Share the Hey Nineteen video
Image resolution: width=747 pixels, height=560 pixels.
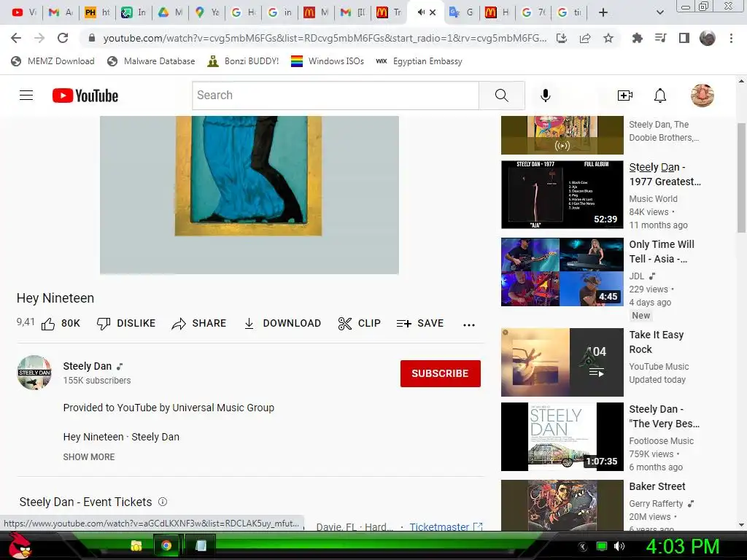pos(199,323)
